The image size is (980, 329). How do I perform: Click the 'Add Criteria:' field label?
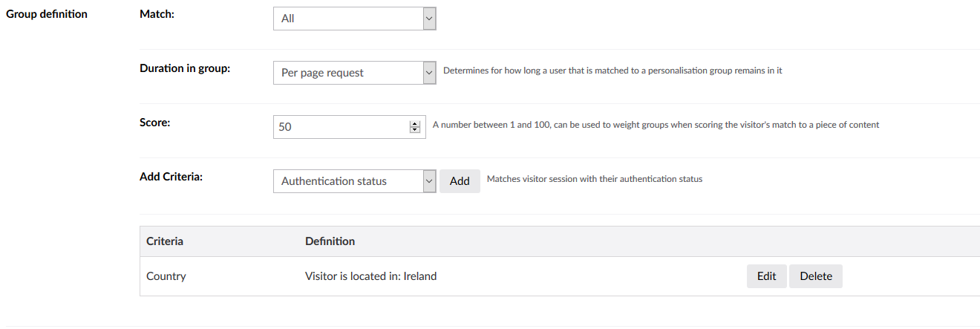coord(171,177)
